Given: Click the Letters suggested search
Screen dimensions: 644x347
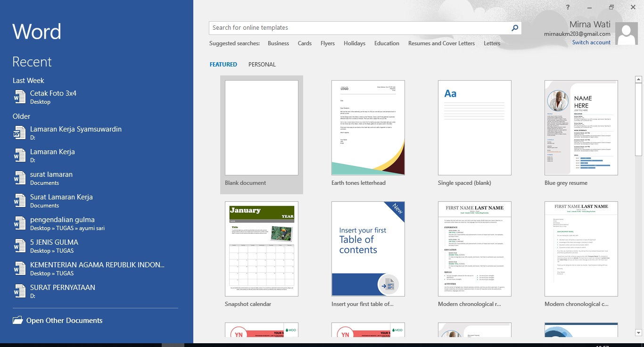Looking at the screenshot, I should pyautogui.click(x=492, y=43).
